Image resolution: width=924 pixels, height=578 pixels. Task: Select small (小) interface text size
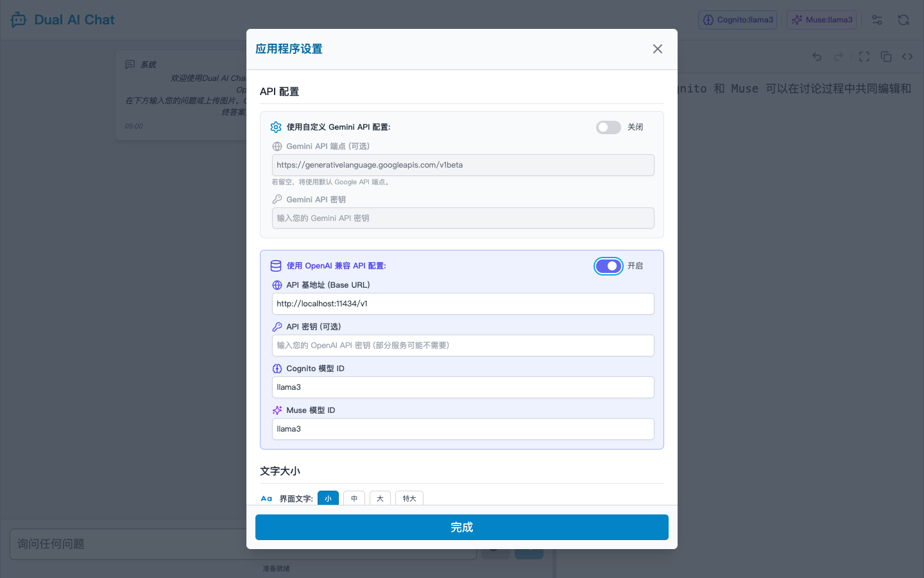click(328, 498)
